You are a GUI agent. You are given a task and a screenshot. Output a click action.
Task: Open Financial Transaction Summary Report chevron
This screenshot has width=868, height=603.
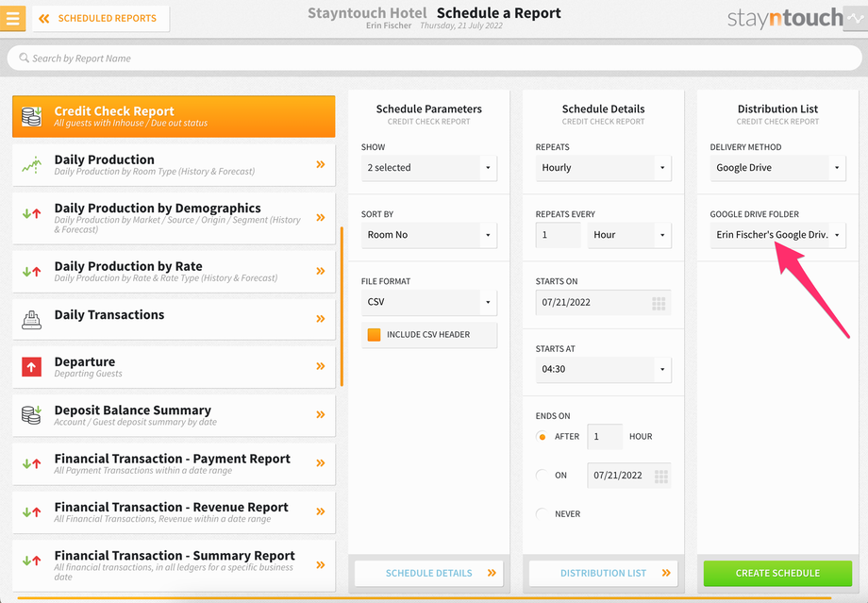point(321,565)
